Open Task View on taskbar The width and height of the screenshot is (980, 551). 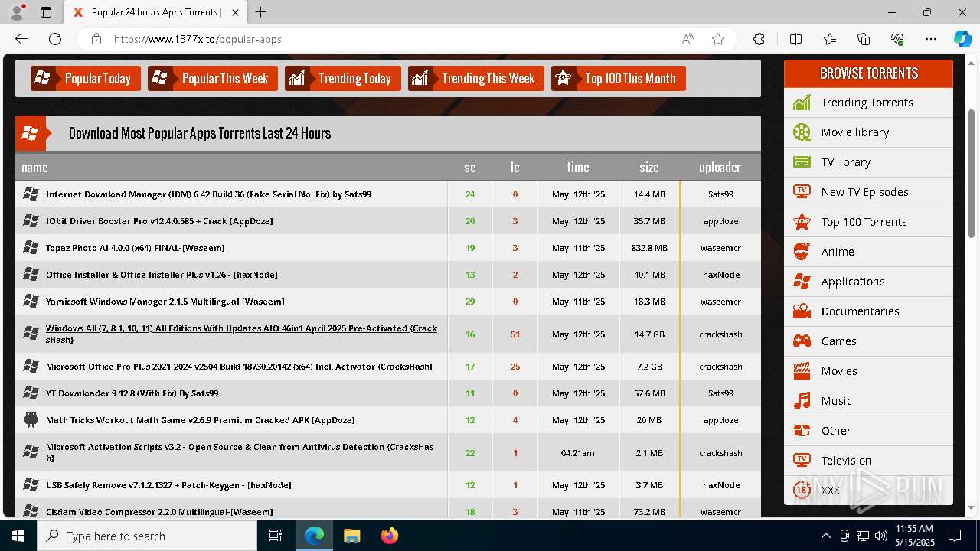click(x=276, y=536)
